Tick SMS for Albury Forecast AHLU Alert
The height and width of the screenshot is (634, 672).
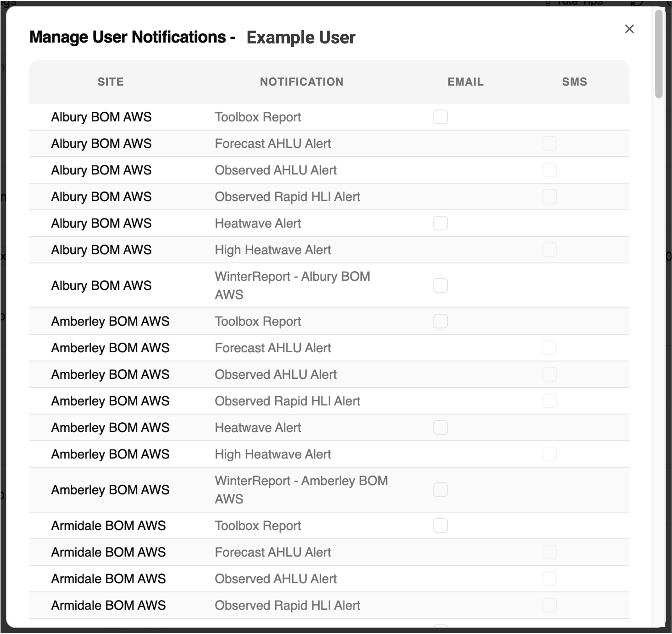pyautogui.click(x=549, y=143)
